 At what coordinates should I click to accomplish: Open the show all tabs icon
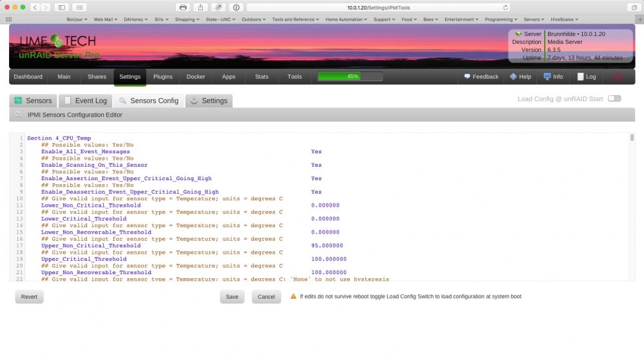click(634, 7)
